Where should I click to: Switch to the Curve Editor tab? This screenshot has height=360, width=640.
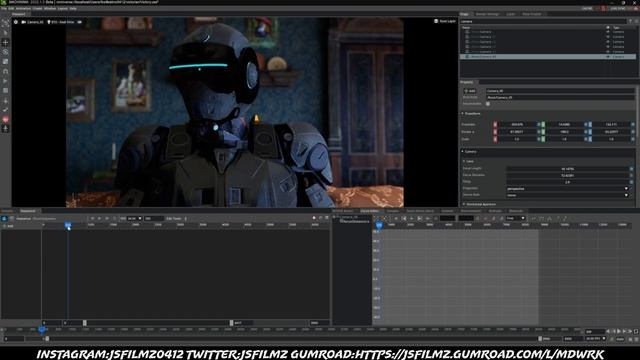coord(369,211)
